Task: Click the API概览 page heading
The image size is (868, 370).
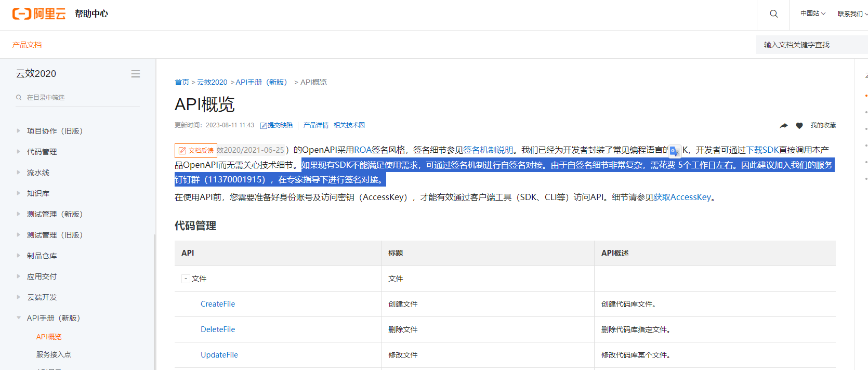Action: coord(205,104)
